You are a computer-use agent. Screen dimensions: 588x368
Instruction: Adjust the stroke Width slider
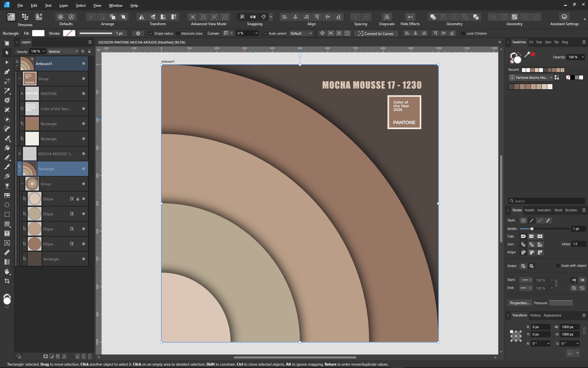545,229
